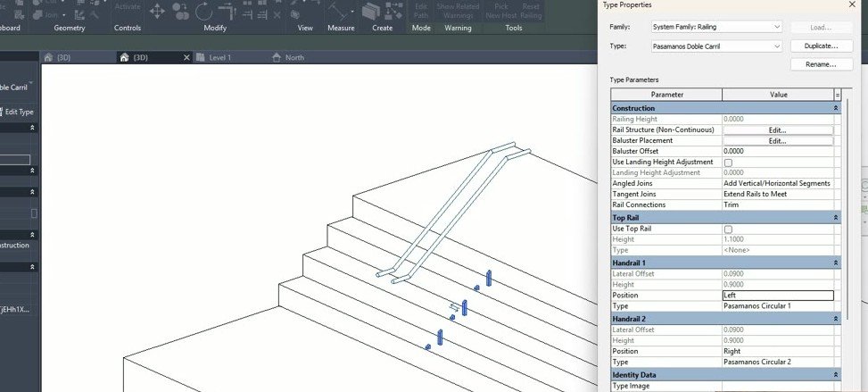Collapse the Construction parameter group
The height and width of the screenshot is (392, 868).
tap(835, 108)
